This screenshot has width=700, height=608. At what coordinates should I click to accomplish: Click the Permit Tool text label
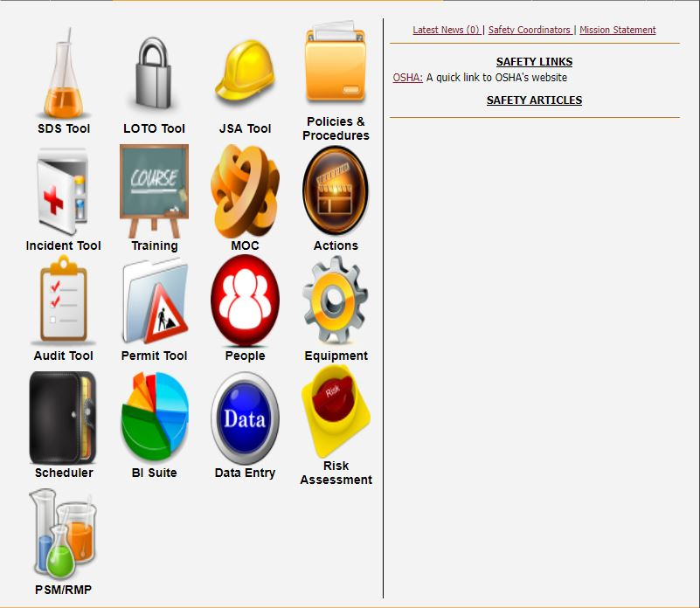click(x=154, y=356)
